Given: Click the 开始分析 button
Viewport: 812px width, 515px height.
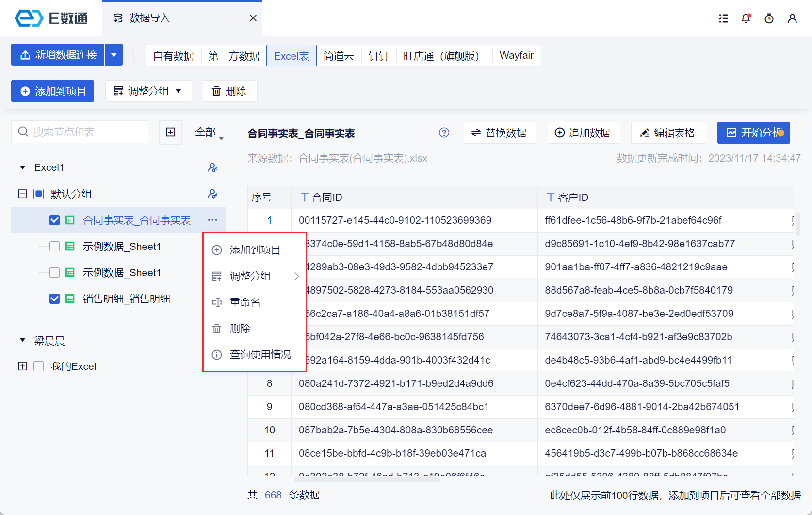Looking at the screenshot, I should (754, 133).
